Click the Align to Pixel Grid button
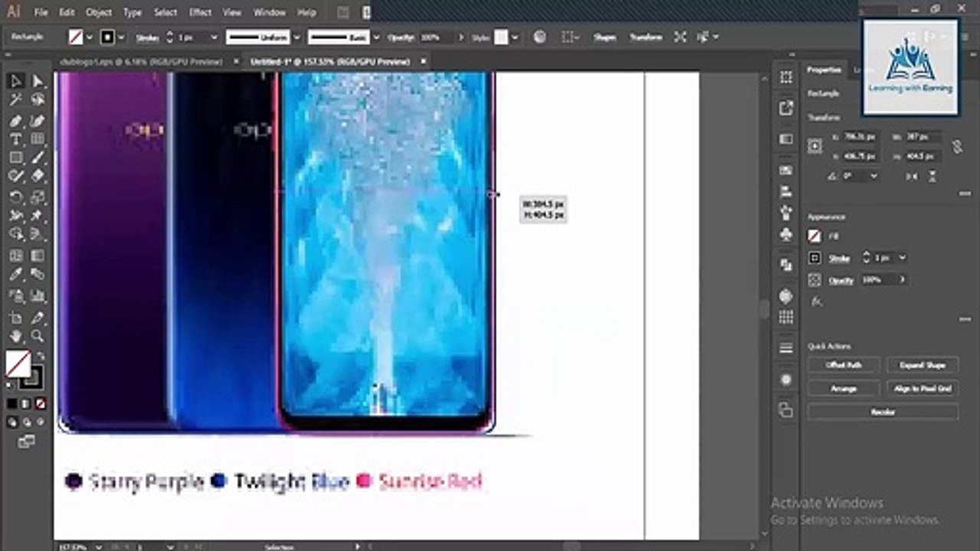The image size is (980, 551). (x=923, y=389)
